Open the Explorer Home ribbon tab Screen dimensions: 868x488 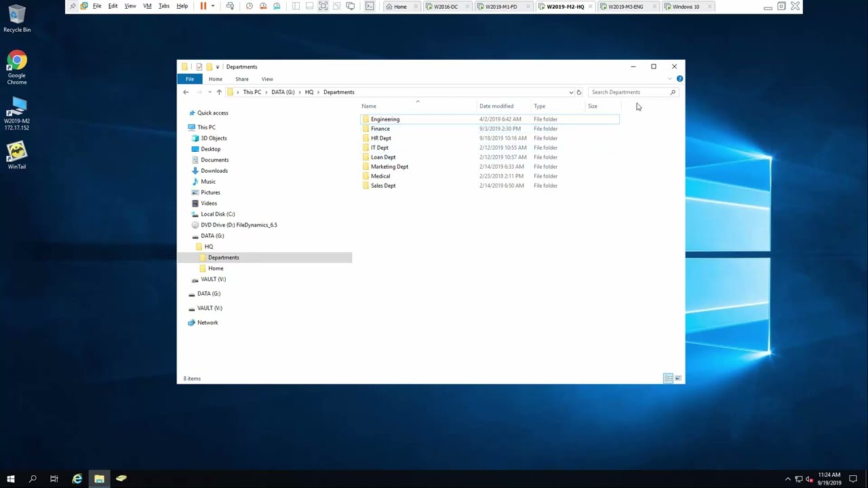(215, 79)
